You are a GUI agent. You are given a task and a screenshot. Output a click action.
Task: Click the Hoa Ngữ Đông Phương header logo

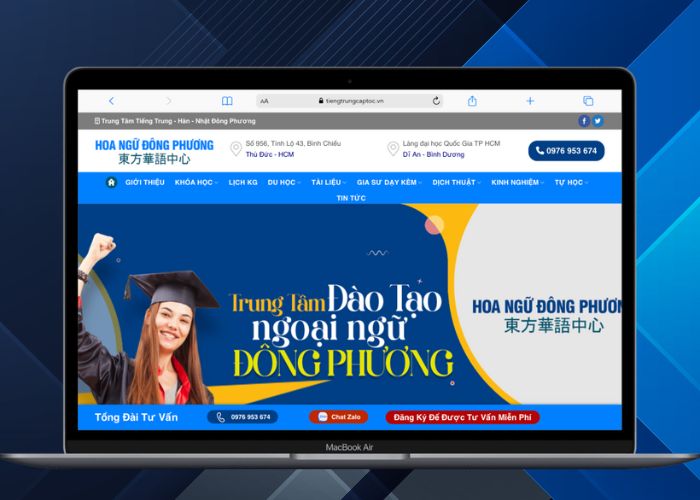[154, 152]
